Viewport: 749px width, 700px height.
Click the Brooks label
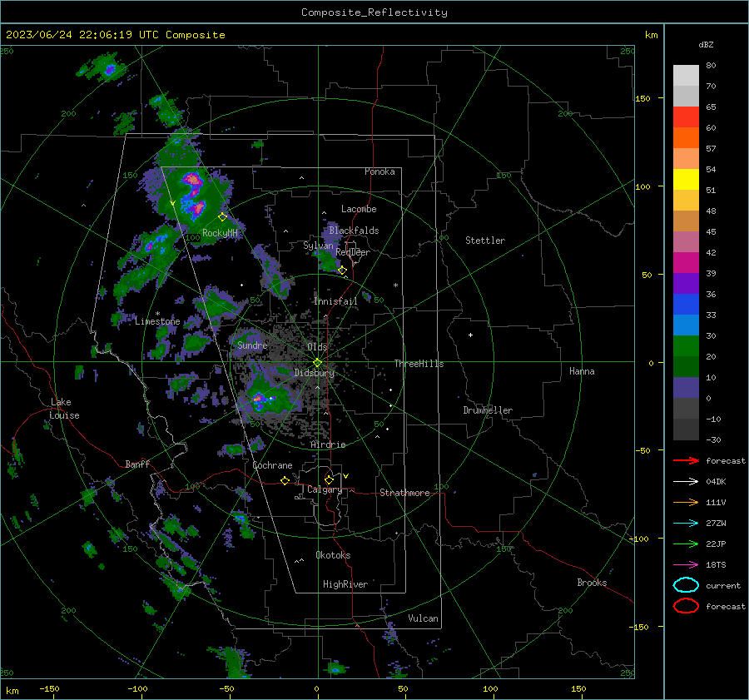tap(592, 582)
